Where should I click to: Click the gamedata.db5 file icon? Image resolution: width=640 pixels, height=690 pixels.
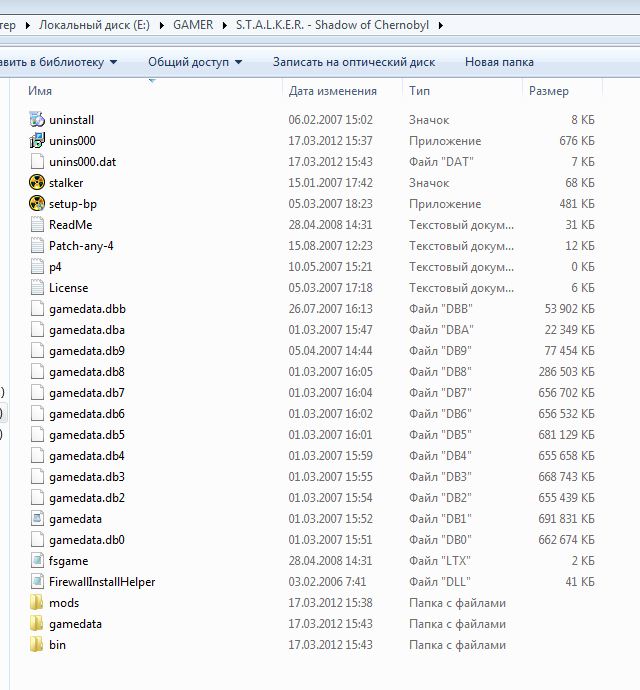[x=37, y=435]
